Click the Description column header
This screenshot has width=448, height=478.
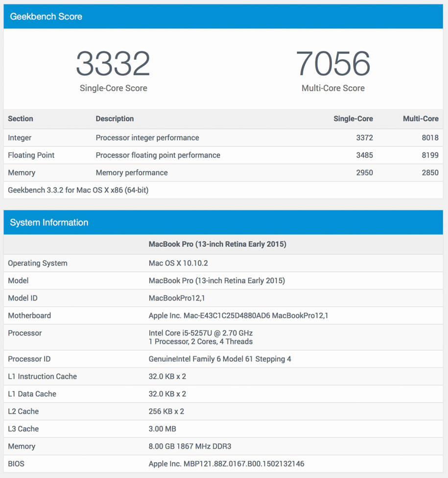point(115,119)
